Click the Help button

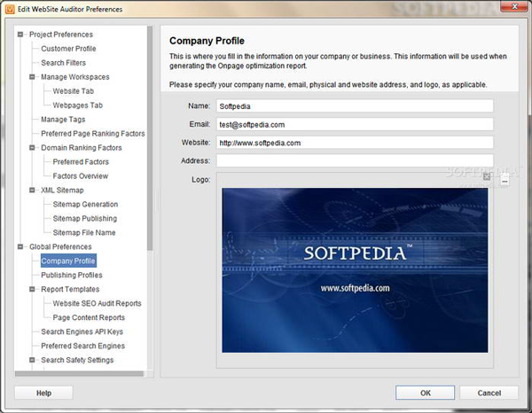(43, 393)
